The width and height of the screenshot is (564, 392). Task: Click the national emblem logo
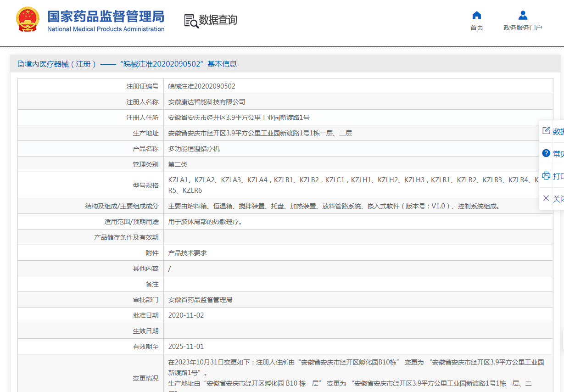[x=28, y=20]
